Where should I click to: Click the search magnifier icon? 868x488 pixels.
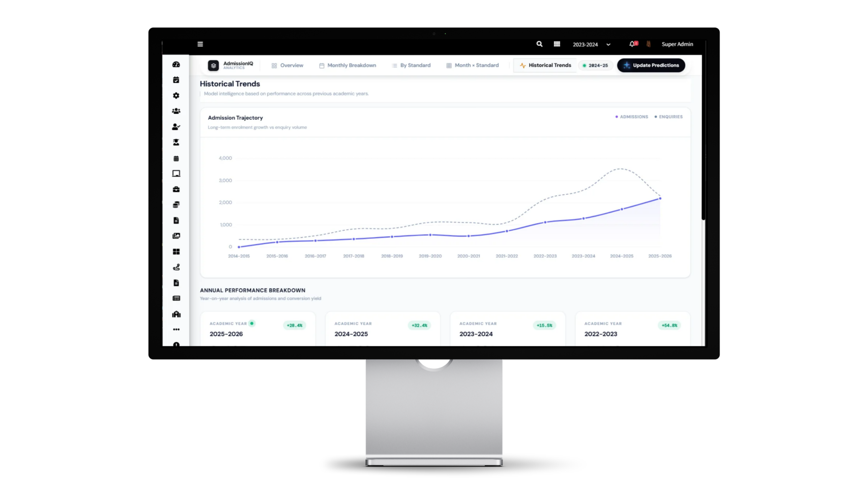(539, 44)
